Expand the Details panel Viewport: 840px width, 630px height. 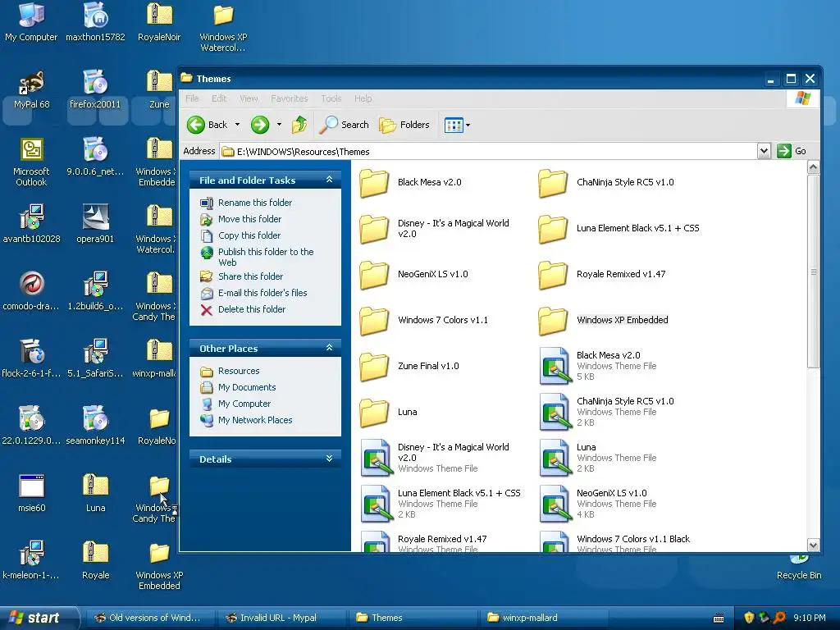[x=330, y=459]
